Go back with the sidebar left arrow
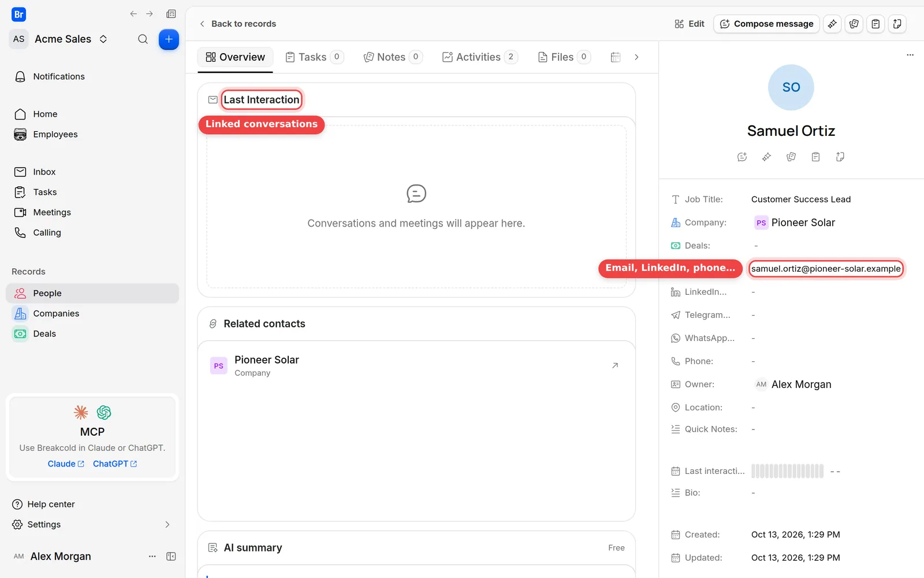The height and width of the screenshot is (578, 924). coord(133,14)
